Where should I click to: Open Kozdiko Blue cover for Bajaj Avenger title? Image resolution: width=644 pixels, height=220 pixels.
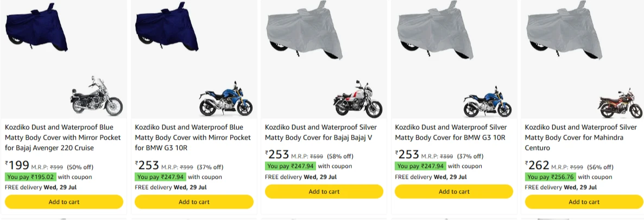(x=59, y=137)
